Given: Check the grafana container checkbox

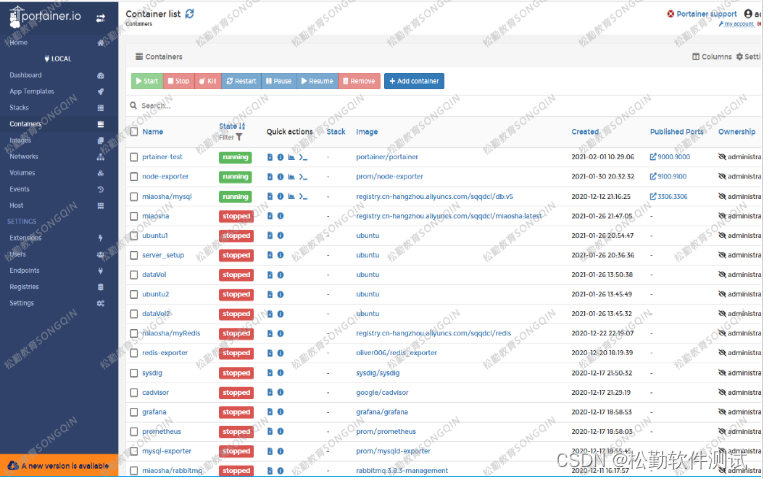Looking at the screenshot, I should 134,412.
